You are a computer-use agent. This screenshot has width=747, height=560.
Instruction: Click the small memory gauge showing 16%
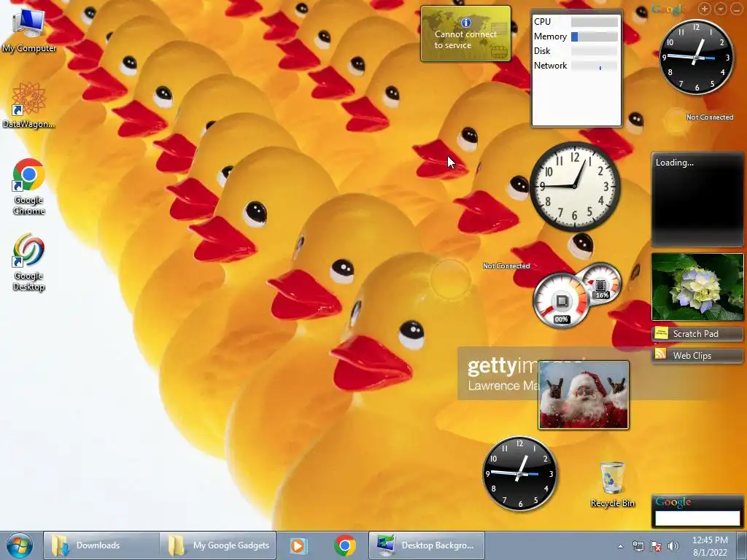pyautogui.click(x=600, y=284)
